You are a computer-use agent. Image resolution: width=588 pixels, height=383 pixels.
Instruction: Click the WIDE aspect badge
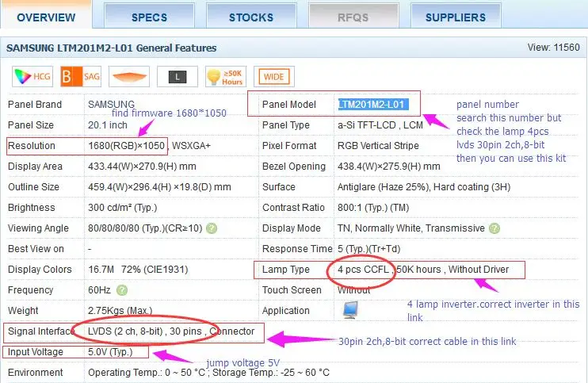tap(274, 77)
